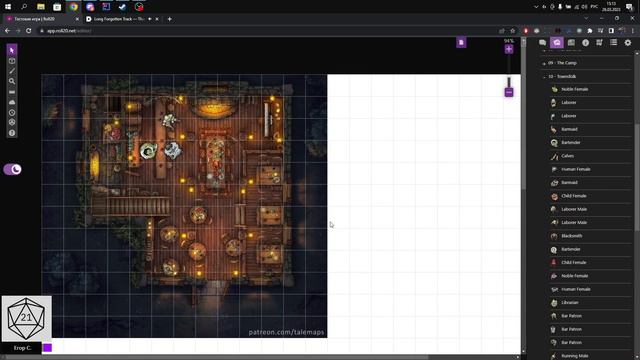Bookmark this page with the star

click(513, 31)
